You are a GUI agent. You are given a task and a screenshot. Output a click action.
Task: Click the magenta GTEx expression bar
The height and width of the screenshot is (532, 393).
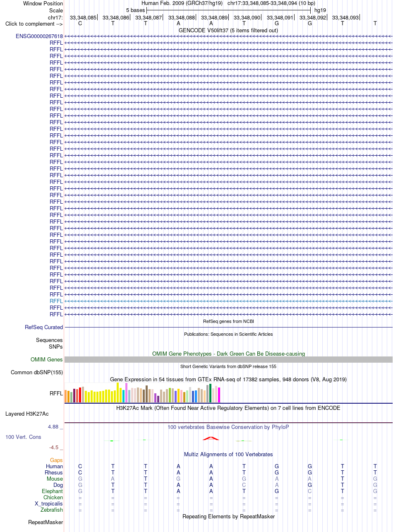(x=219, y=395)
